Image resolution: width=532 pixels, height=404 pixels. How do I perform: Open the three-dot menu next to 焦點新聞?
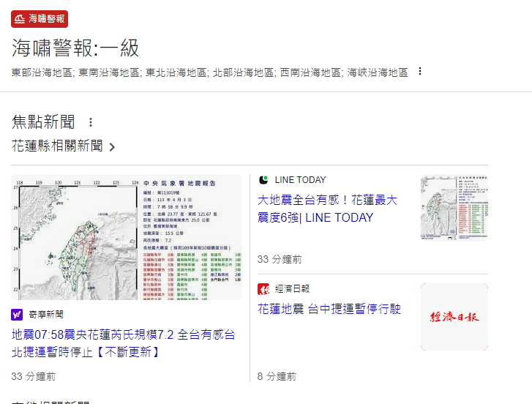91,122
